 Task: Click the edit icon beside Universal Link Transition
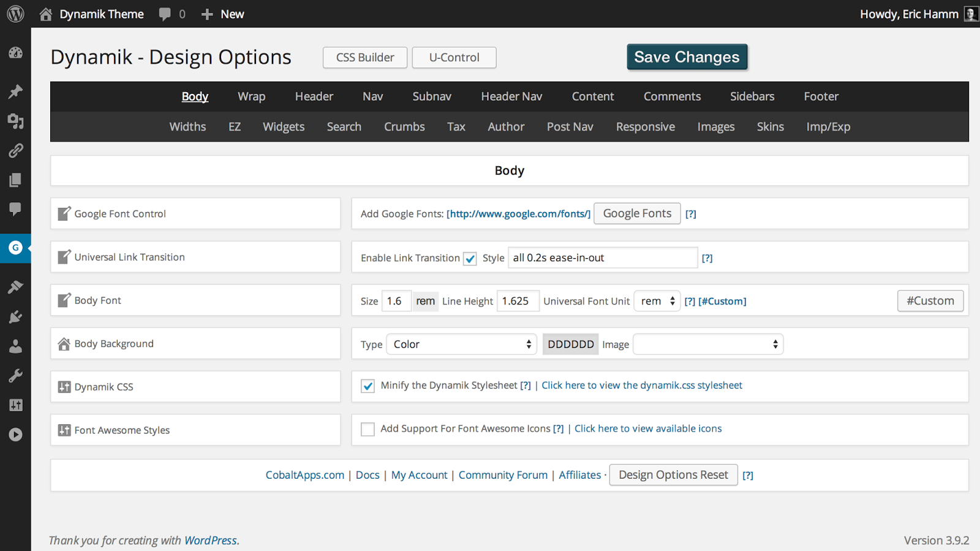pyautogui.click(x=64, y=257)
